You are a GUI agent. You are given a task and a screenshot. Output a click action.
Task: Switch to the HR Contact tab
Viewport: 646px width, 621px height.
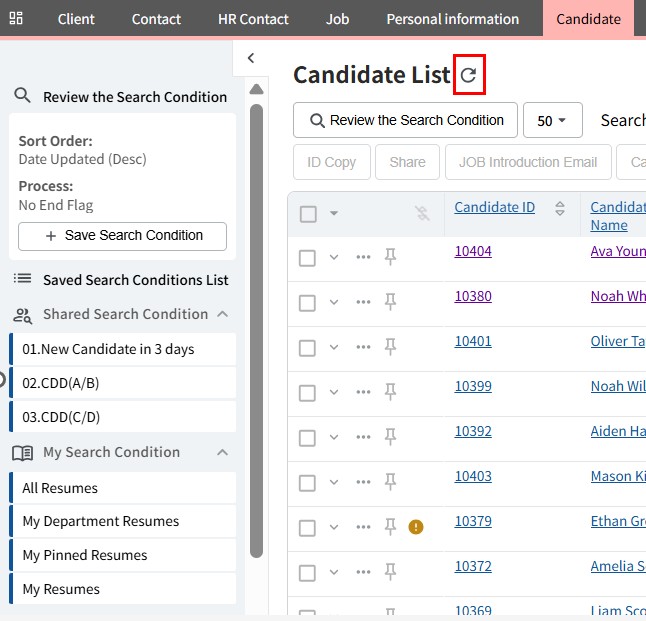[x=253, y=19]
